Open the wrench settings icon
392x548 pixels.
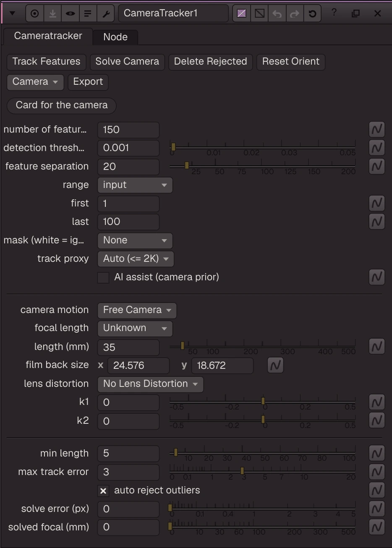(105, 13)
